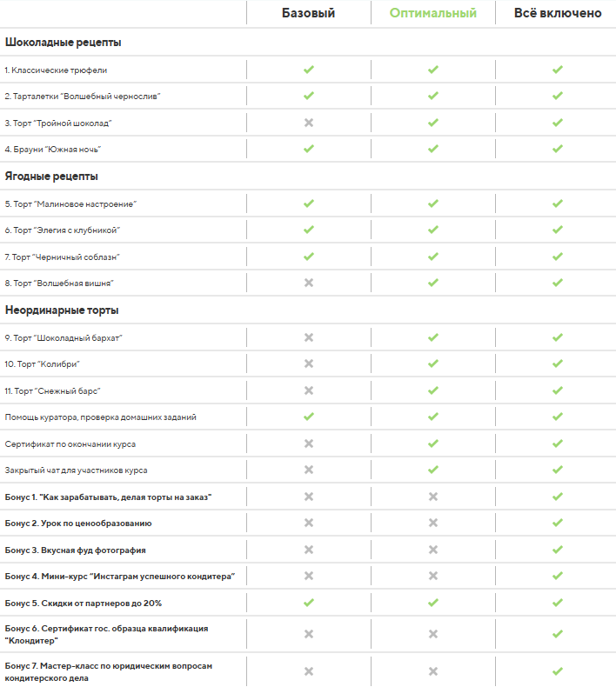The image size is (616, 687).
Task: Click Оптимальный checkmark for Брауни Южная ночь
Action: (432, 149)
